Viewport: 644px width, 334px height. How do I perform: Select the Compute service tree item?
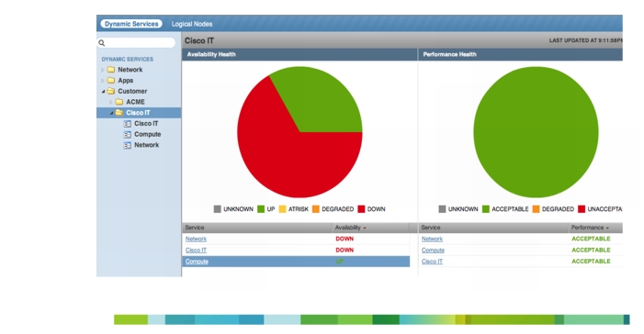pyautogui.click(x=147, y=134)
